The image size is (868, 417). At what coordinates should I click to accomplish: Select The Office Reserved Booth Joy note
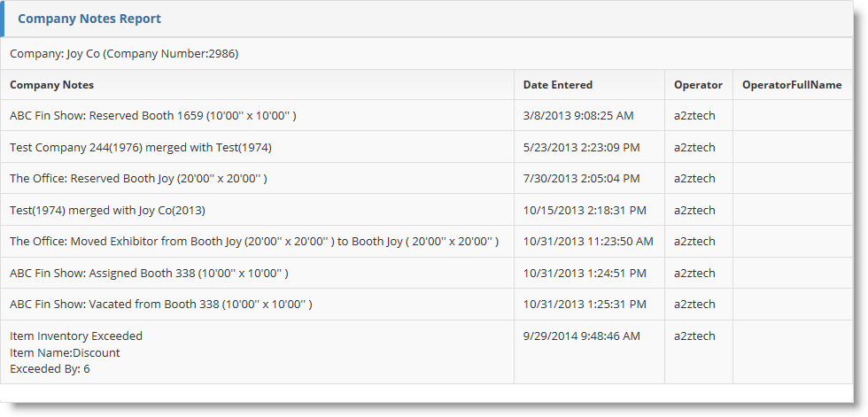click(138, 179)
